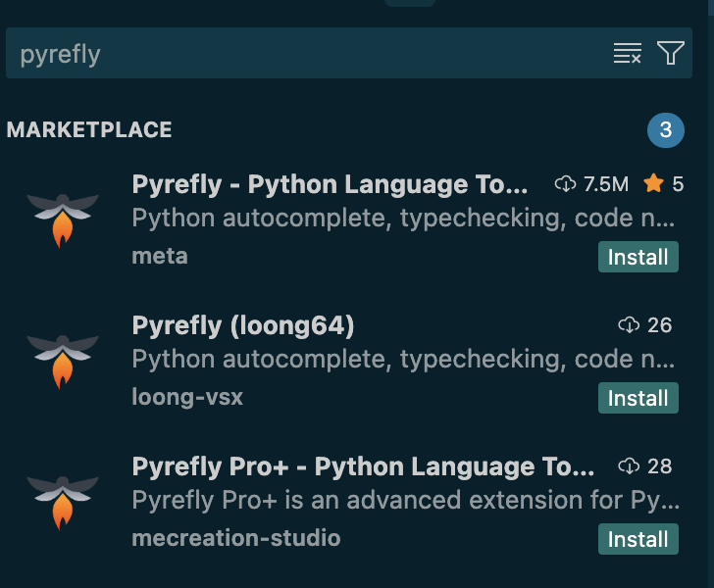Open the Pyrefly (loong64) extension icon
Image resolution: width=714 pixels, height=588 pixels.
(63, 362)
